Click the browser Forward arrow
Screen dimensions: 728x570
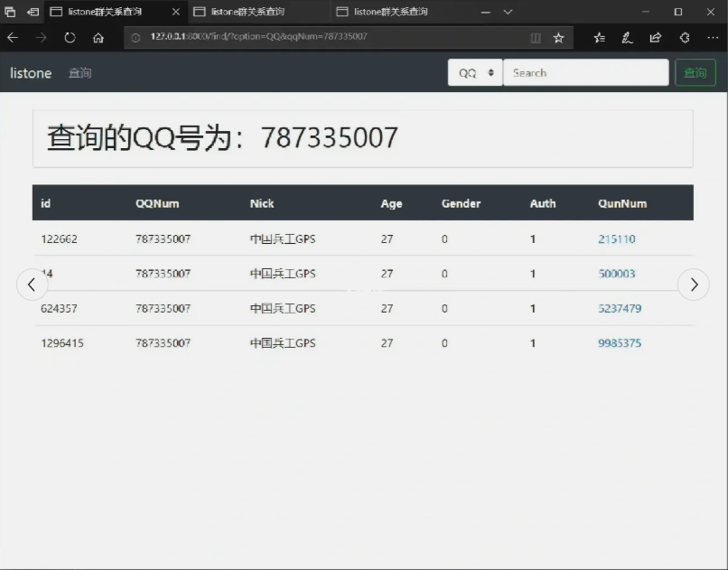click(42, 38)
